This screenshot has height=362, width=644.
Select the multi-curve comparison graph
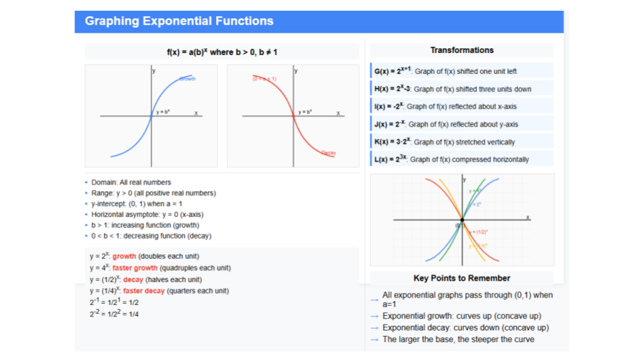(x=462, y=220)
